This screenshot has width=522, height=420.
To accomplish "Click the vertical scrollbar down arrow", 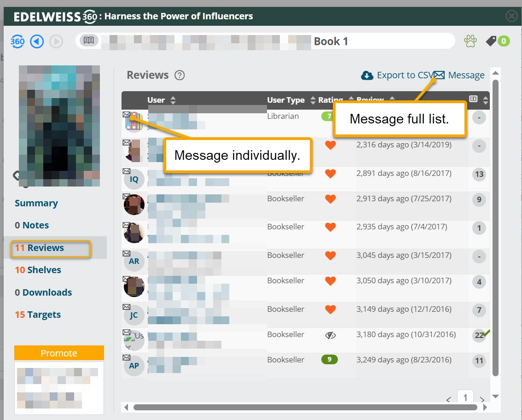I will click(495, 397).
